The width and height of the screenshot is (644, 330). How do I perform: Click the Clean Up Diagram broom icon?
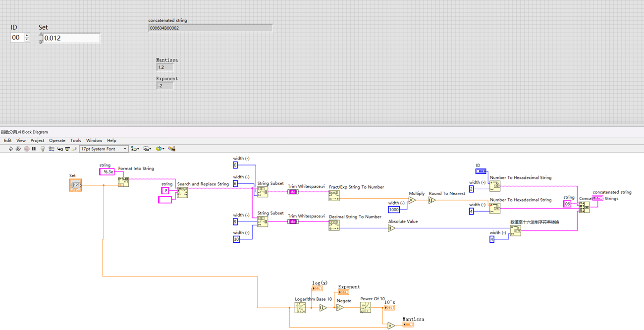click(x=172, y=149)
